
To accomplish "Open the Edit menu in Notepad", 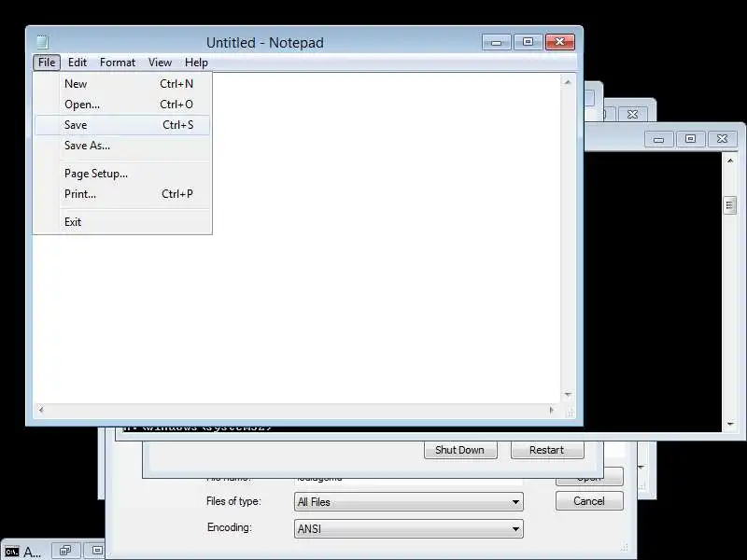I will [78, 63].
